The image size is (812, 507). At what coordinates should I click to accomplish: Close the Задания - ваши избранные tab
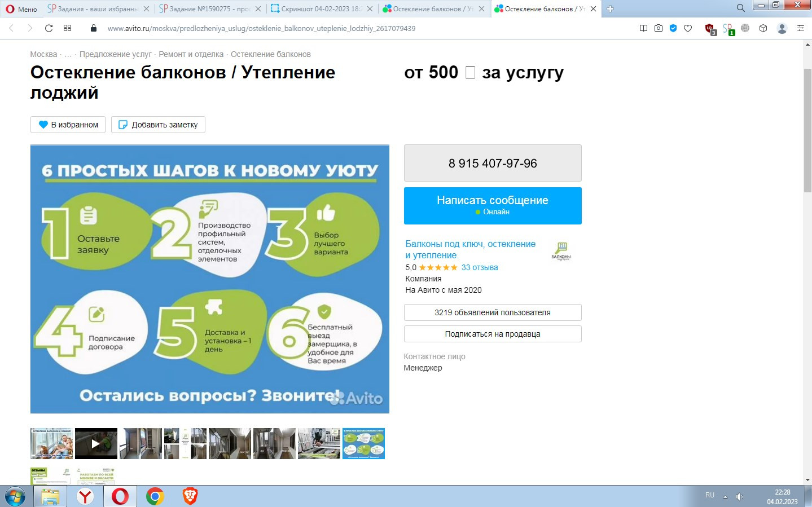click(147, 9)
